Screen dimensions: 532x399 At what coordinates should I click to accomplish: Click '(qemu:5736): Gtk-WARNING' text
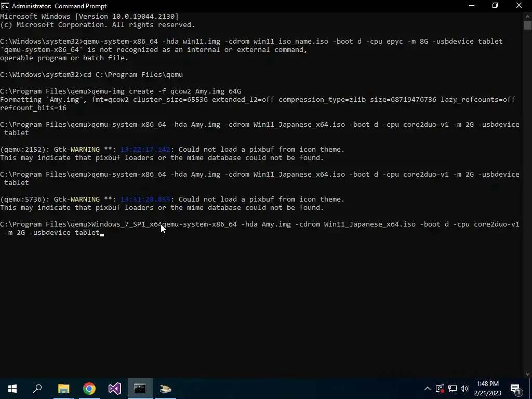(x=50, y=199)
